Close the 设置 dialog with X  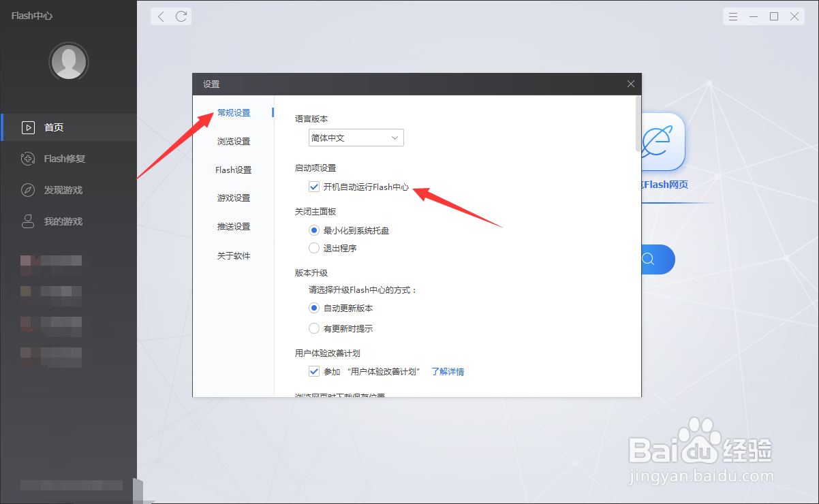[x=631, y=84]
